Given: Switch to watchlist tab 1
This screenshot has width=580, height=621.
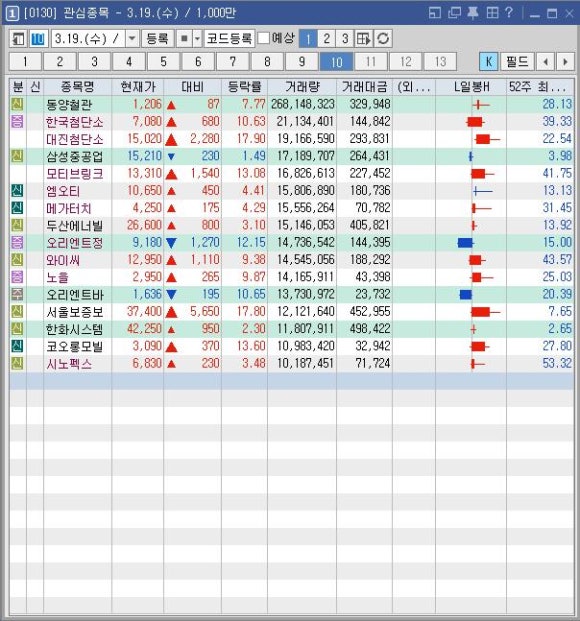Looking at the screenshot, I should pos(25,62).
